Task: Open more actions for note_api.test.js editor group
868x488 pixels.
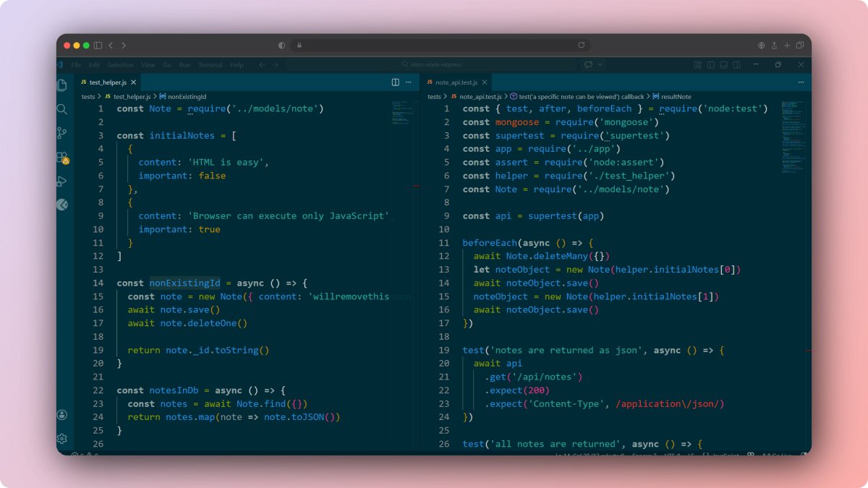Action: click(x=800, y=82)
